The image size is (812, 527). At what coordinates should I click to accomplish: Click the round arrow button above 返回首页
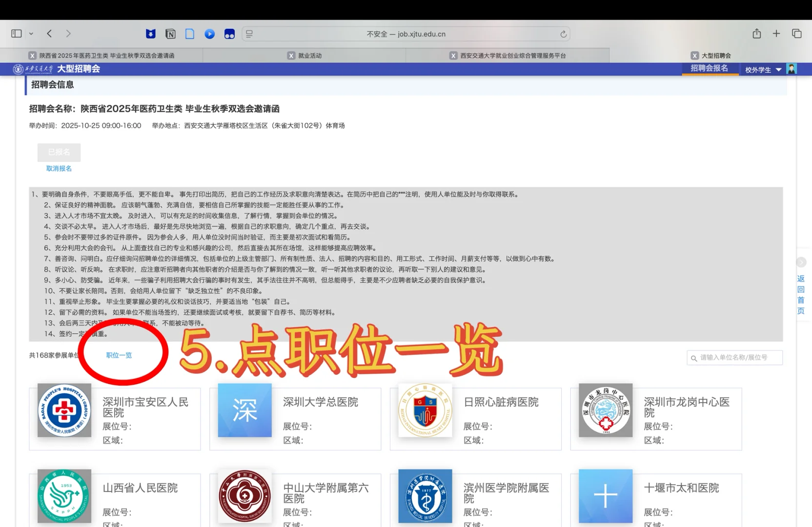801,263
